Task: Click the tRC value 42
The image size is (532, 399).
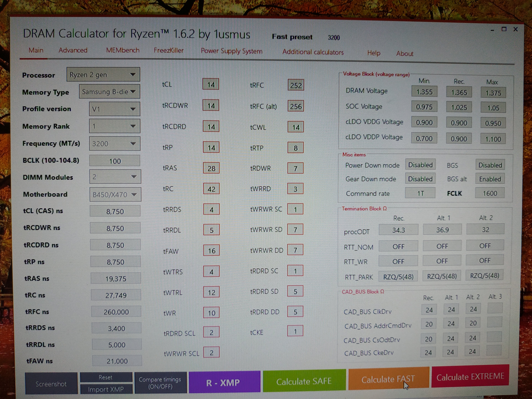Action: pyautogui.click(x=211, y=189)
